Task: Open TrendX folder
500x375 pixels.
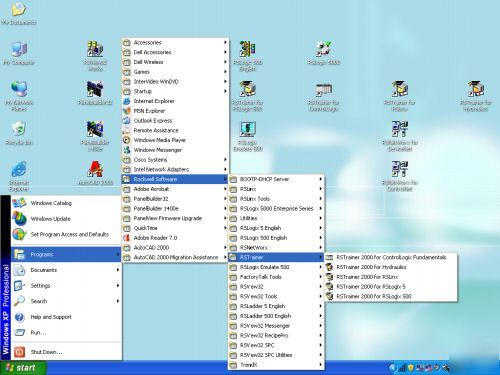Action: 276,365
